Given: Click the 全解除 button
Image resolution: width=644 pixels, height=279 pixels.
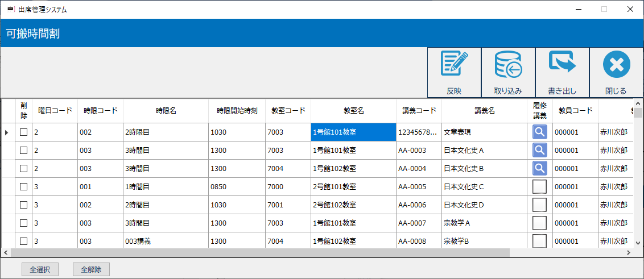Looking at the screenshot, I should click(91, 269).
